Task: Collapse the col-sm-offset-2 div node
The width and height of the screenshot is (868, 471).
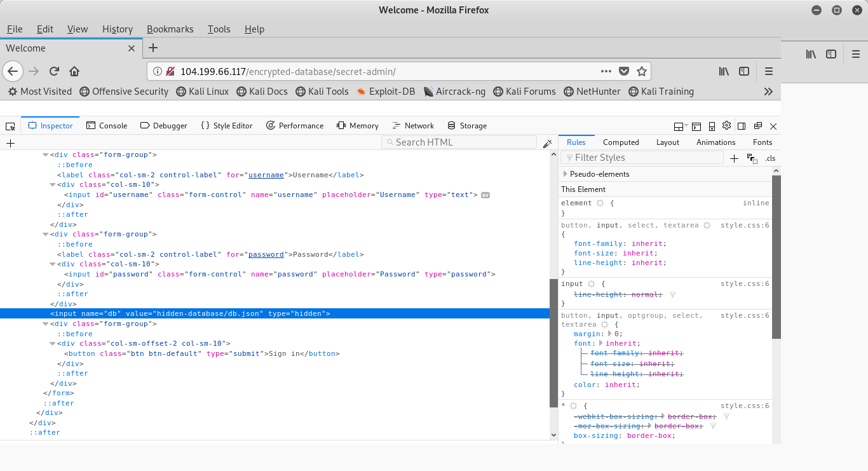Action: click(53, 343)
